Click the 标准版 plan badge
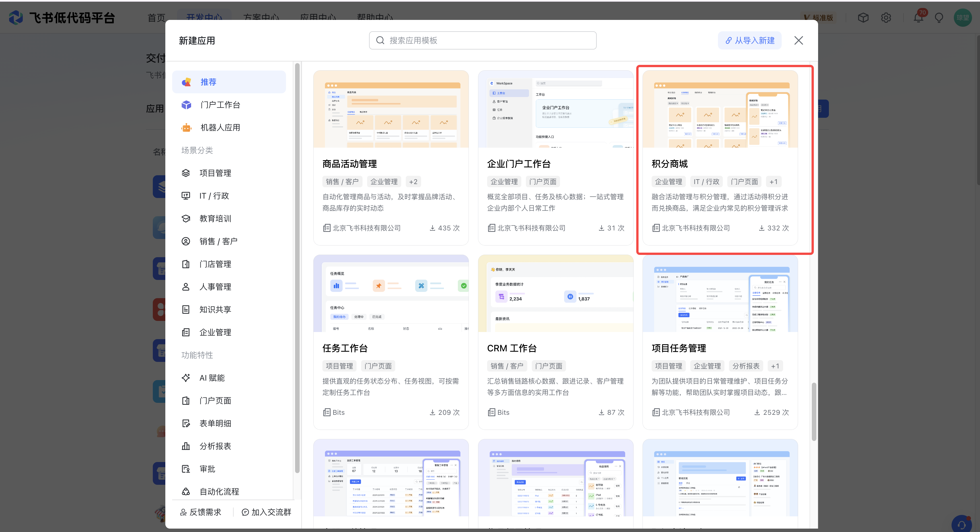980x532 pixels. (x=818, y=18)
